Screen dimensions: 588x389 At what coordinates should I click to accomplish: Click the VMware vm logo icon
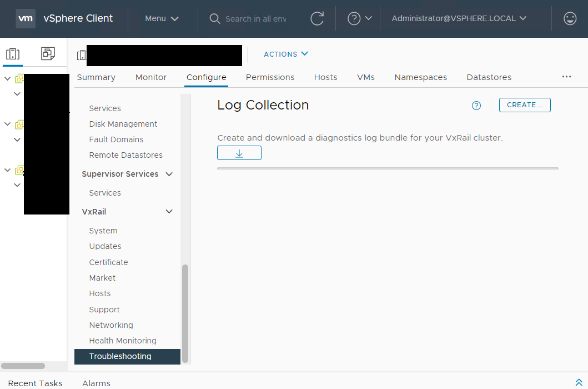pos(26,18)
